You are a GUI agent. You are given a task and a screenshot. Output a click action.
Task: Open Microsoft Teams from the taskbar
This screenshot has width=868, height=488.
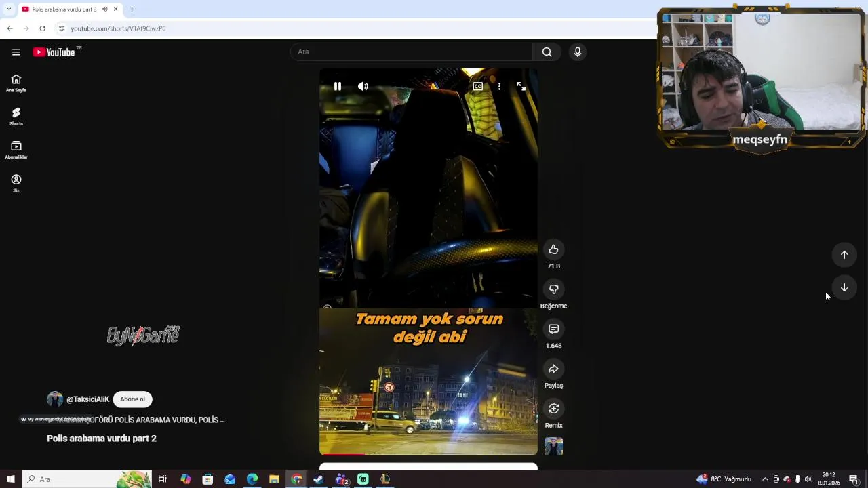click(341, 479)
